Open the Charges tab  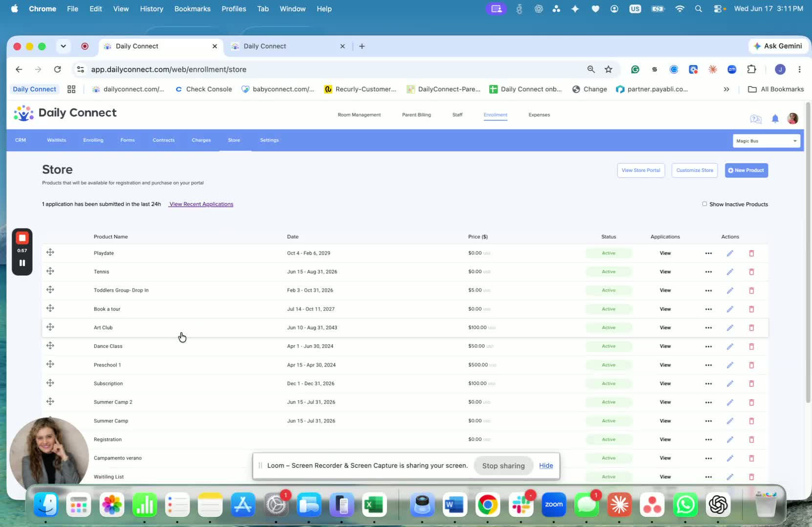point(201,140)
